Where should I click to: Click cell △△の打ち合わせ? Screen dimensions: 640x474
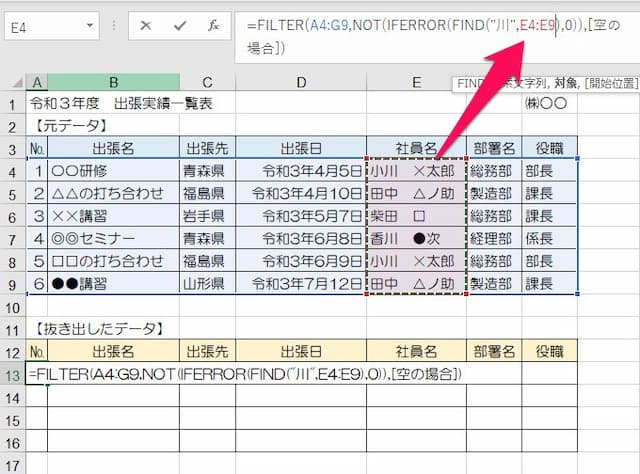pos(113,193)
